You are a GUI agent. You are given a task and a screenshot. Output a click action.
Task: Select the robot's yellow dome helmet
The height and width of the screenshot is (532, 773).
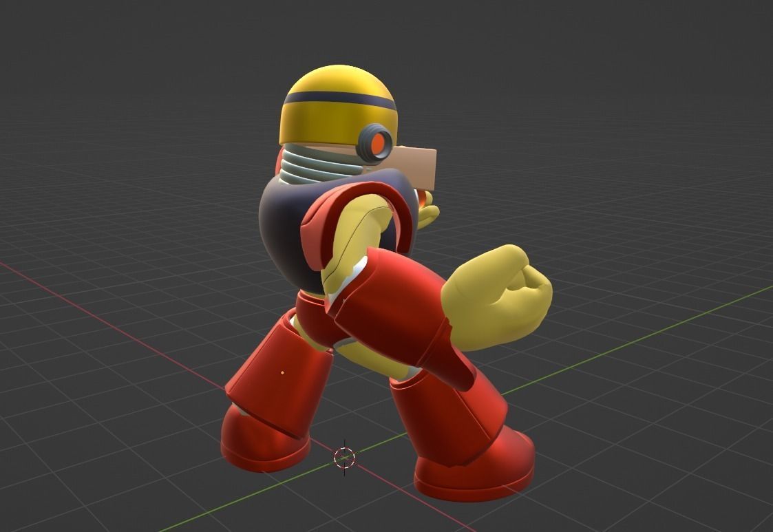point(338,106)
